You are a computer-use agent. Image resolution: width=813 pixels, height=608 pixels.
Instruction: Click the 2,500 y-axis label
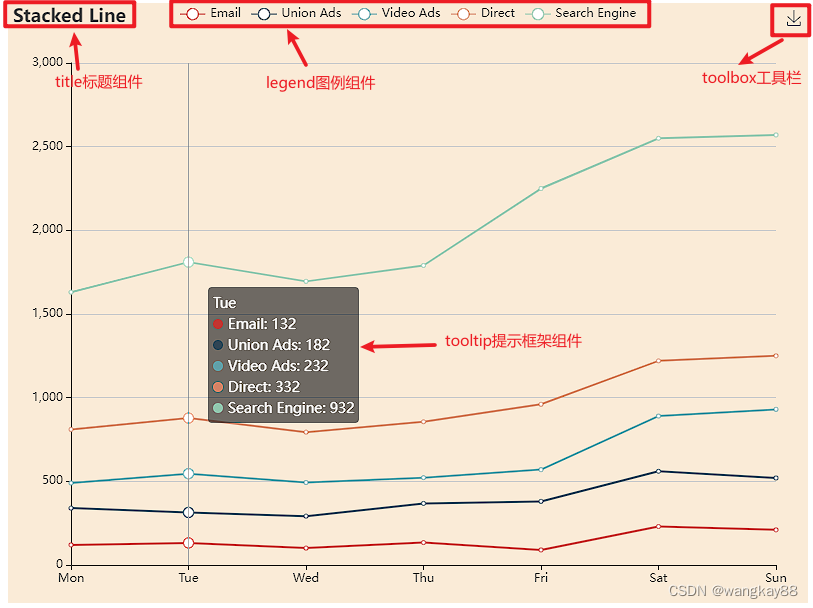coord(48,146)
